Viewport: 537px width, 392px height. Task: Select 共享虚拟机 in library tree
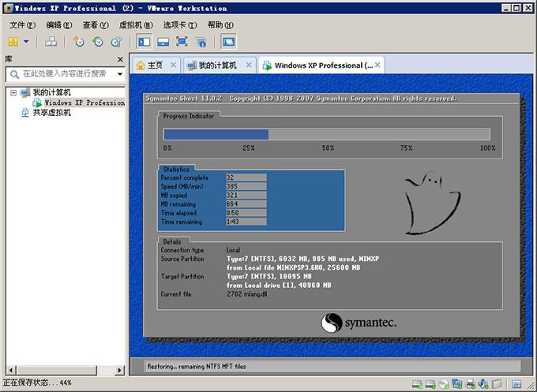pos(51,113)
